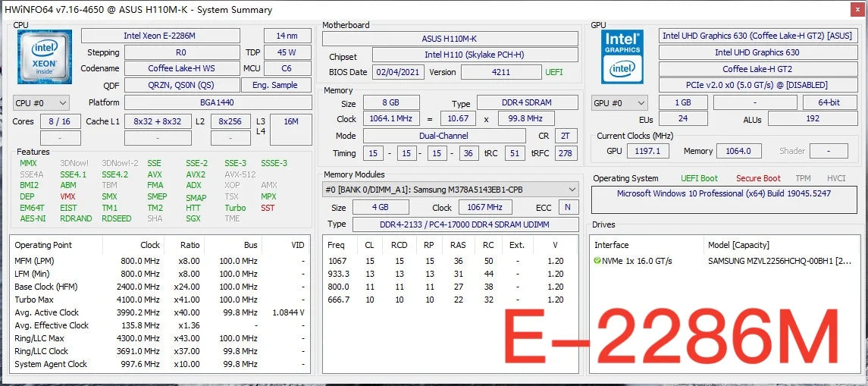
Task: Click the green UEFI Boot indicator
Action: [699, 178]
